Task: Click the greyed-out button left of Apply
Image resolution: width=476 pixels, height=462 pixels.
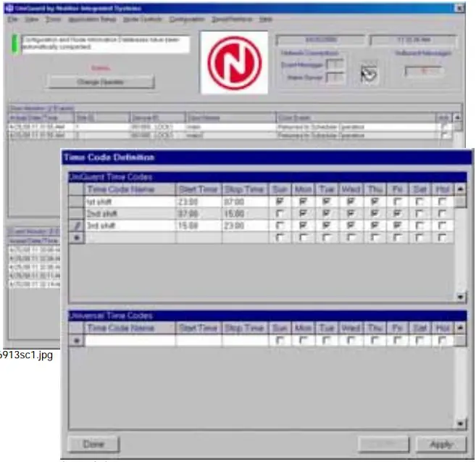Action: (383, 445)
